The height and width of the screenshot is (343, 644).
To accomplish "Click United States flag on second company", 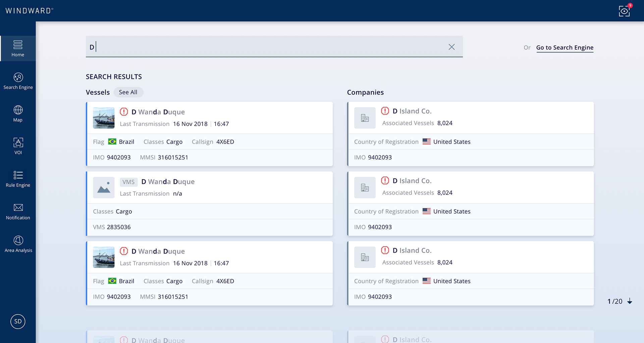I will [427, 211].
